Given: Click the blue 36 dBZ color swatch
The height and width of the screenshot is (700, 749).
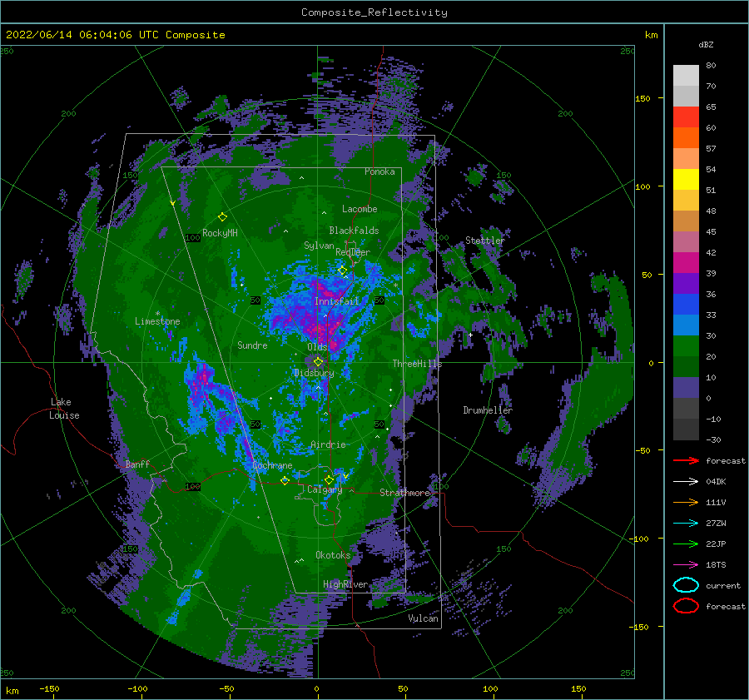Looking at the screenshot, I should pos(686,304).
